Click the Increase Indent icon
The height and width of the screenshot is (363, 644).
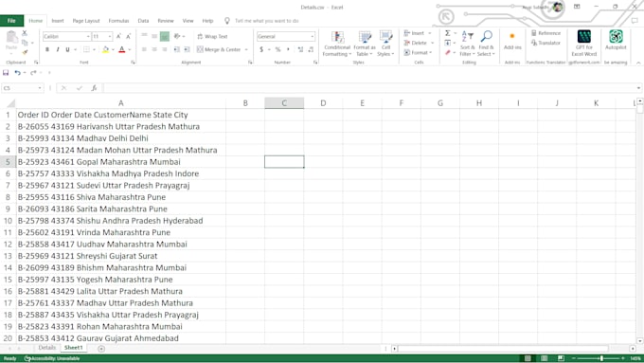click(x=187, y=49)
